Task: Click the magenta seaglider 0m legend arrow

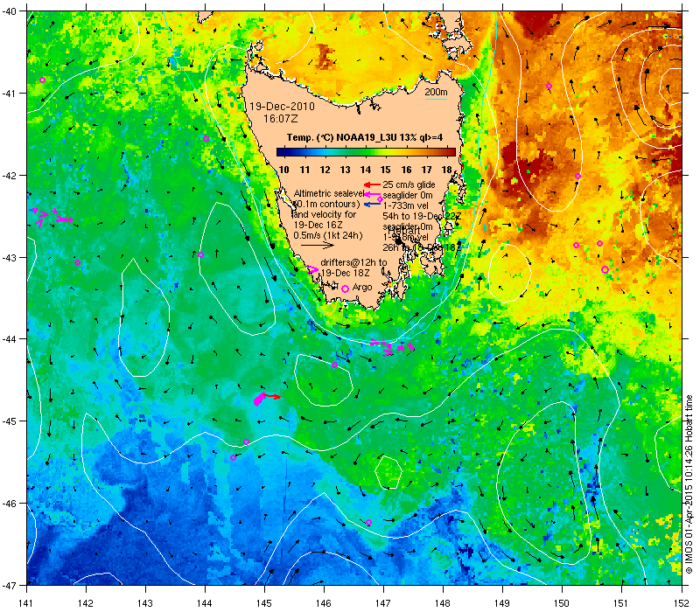Action: click(372, 194)
